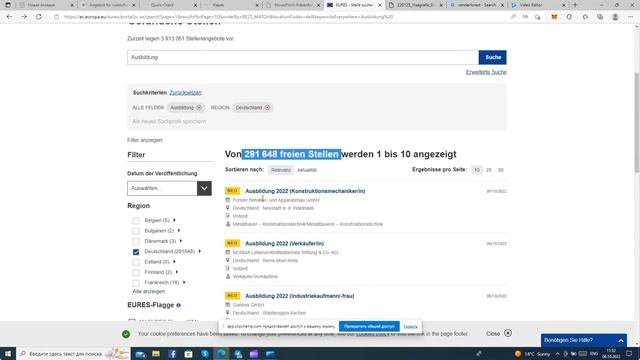Open job Ausbildung 2022 (Konstruktionsmechaniker/in)
Screen dimensions: 640x360
coord(305,191)
